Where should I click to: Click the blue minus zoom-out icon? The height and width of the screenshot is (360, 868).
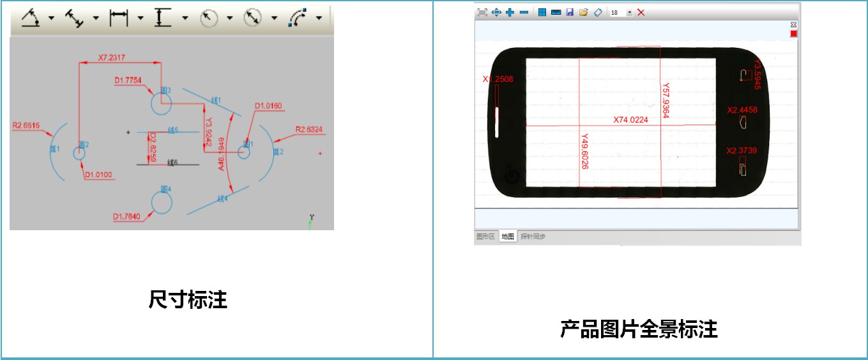[524, 12]
